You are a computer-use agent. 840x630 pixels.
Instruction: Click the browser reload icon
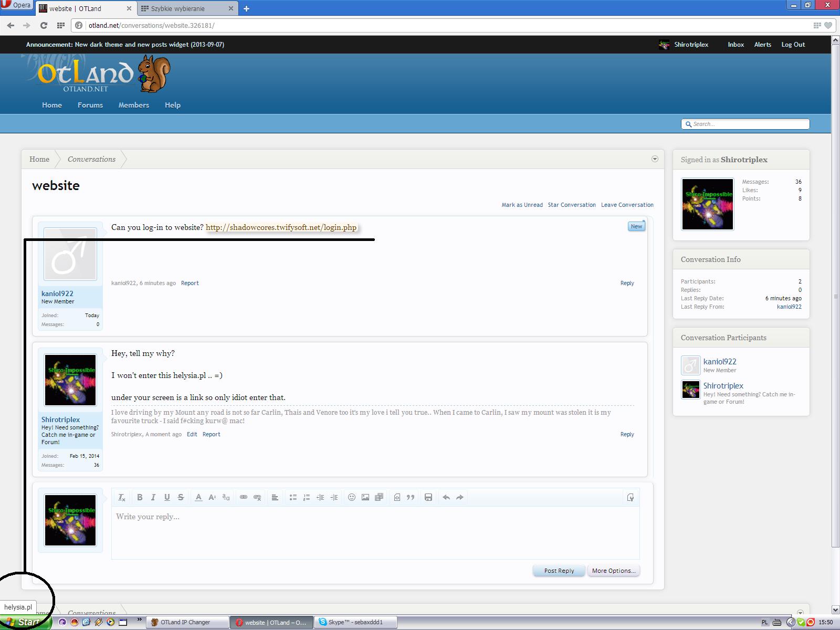(x=44, y=25)
